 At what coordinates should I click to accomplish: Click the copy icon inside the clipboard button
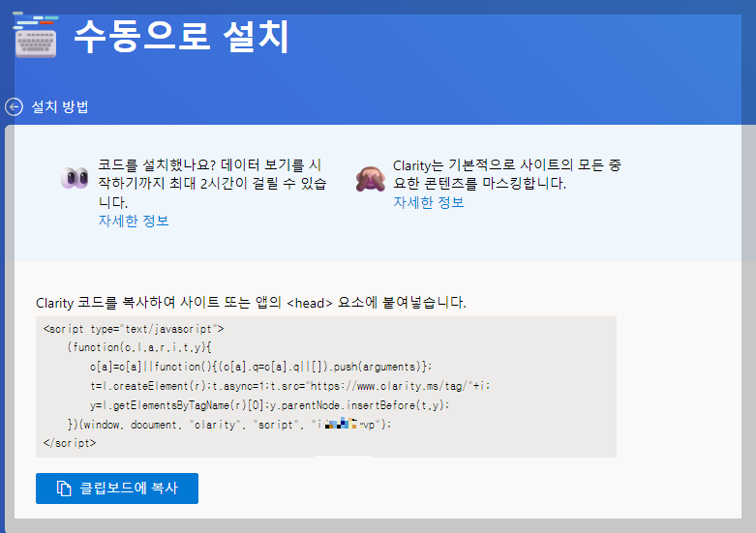[64, 489]
